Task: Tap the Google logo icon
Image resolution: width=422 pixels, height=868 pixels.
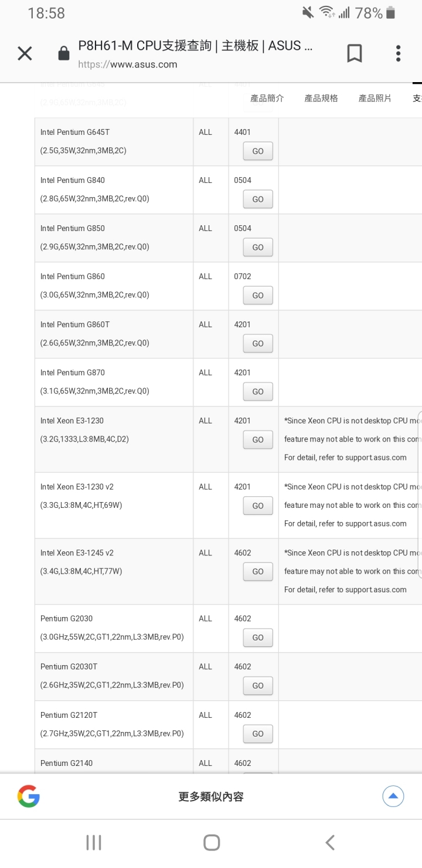Action: pyautogui.click(x=29, y=796)
